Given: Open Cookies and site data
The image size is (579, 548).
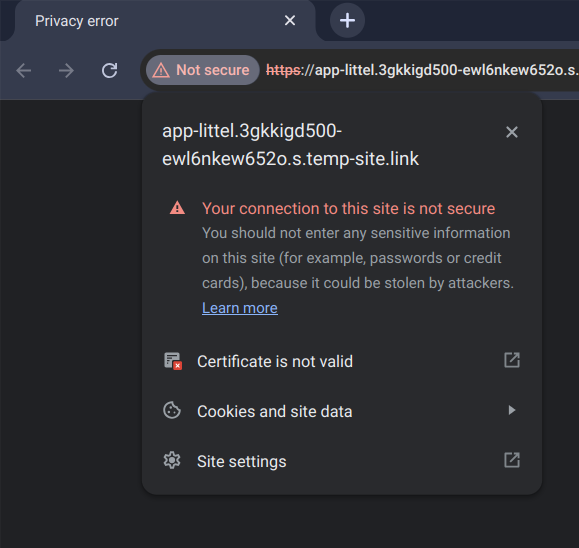Looking at the screenshot, I should point(342,411).
